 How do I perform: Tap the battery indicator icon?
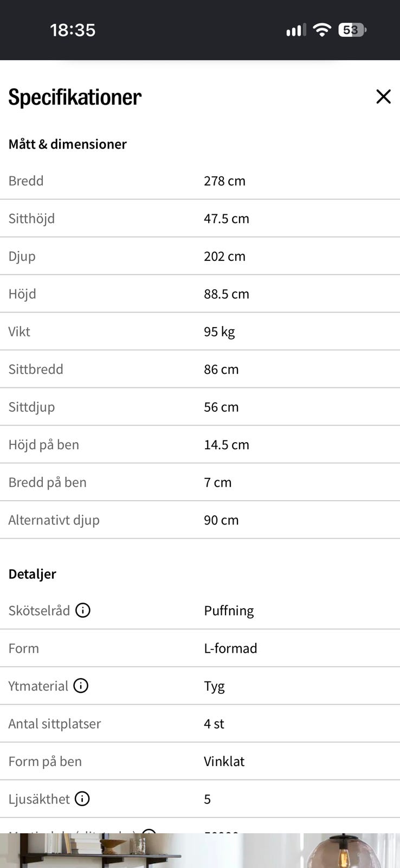pos(352,30)
